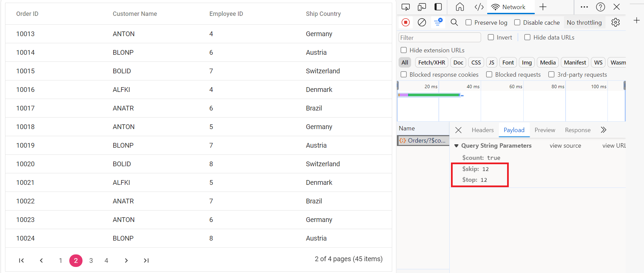The image size is (644, 273).
Task: Tick the Hide data URLs checkbox
Action: (x=527, y=38)
